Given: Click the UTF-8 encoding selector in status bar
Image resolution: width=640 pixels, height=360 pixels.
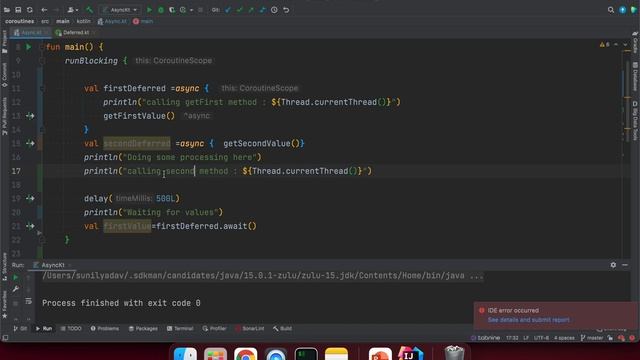Looking at the screenshot, I should (541, 338).
